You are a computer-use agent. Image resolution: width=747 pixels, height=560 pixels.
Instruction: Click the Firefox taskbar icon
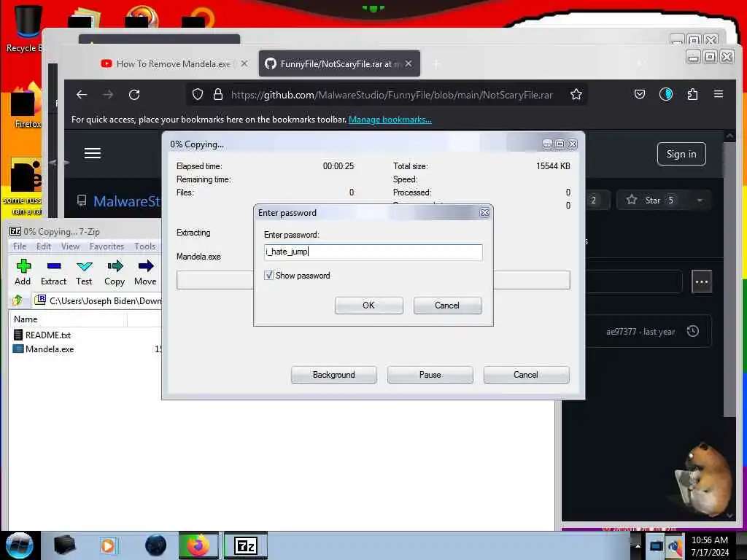tap(198, 545)
